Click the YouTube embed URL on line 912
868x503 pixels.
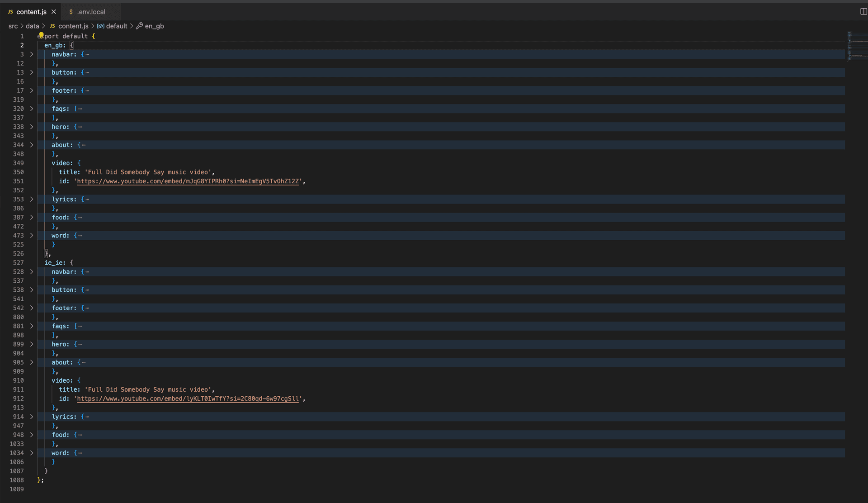(x=189, y=398)
